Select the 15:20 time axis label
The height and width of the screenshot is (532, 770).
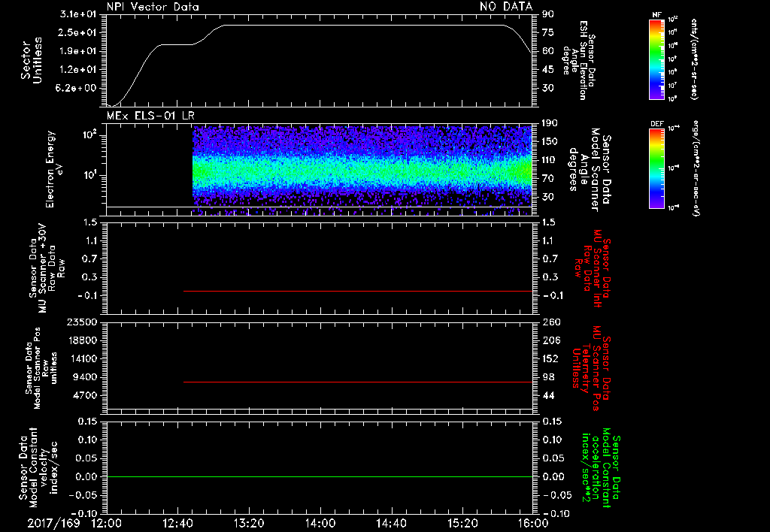(x=462, y=523)
